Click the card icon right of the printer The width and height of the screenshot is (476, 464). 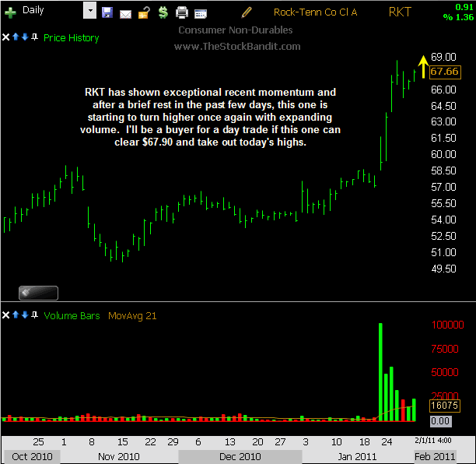(201, 12)
